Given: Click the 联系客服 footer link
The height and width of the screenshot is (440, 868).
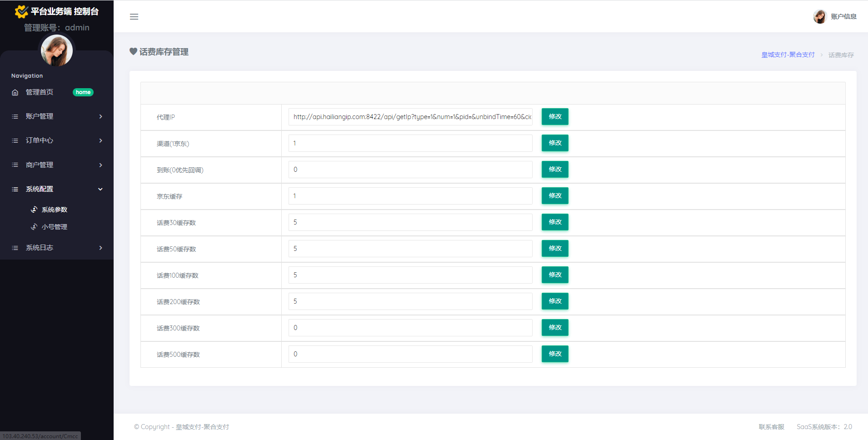Looking at the screenshot, I should click(771, 427).
